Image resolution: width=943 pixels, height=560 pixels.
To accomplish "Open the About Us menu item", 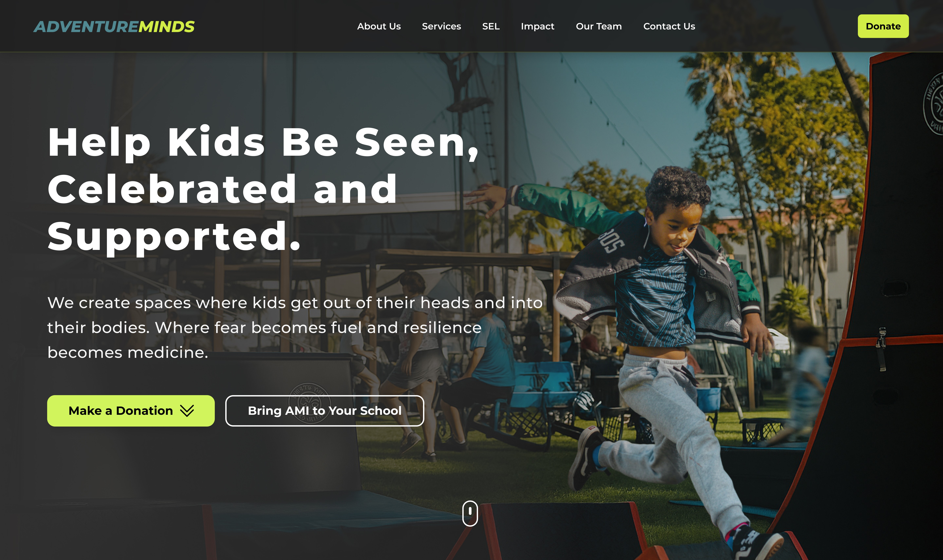I will [379, 26].
